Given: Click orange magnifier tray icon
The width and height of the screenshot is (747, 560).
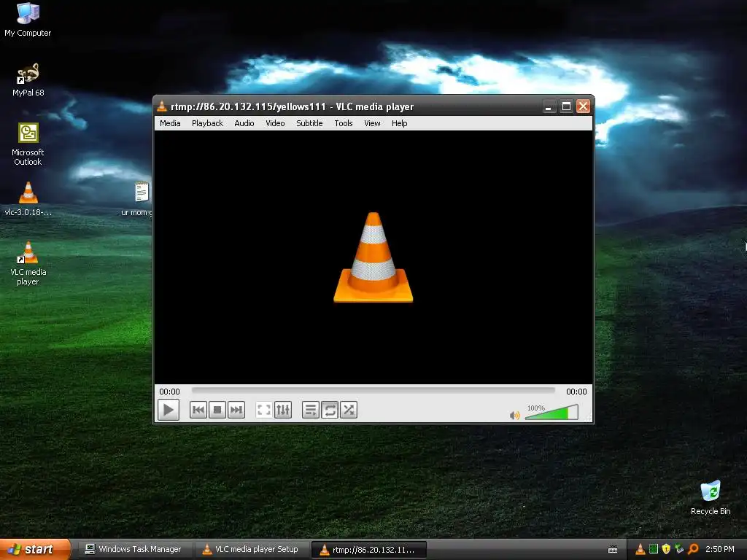Looking at the screenshot, I should [x=693, y=550].
